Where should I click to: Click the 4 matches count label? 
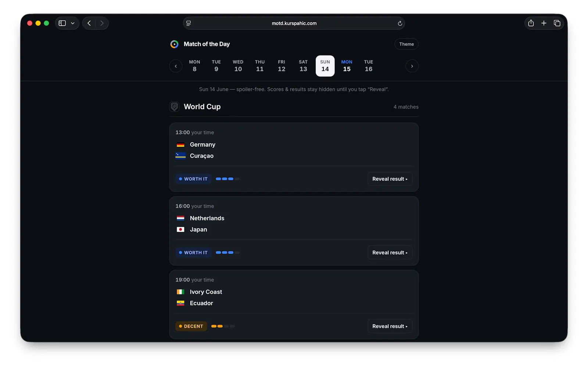(x=406, y=107)
